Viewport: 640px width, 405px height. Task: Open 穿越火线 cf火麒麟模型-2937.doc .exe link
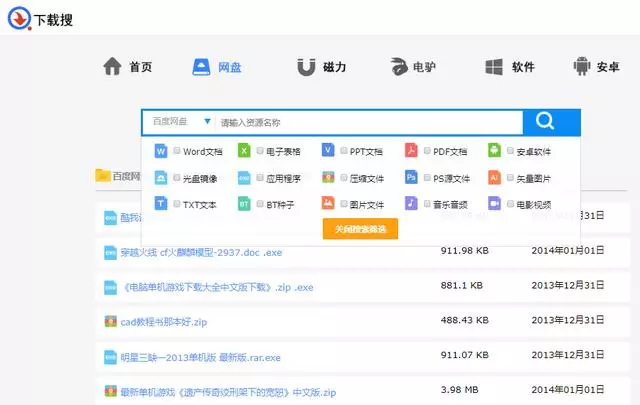pyautogui.click(x=201, y=253)
